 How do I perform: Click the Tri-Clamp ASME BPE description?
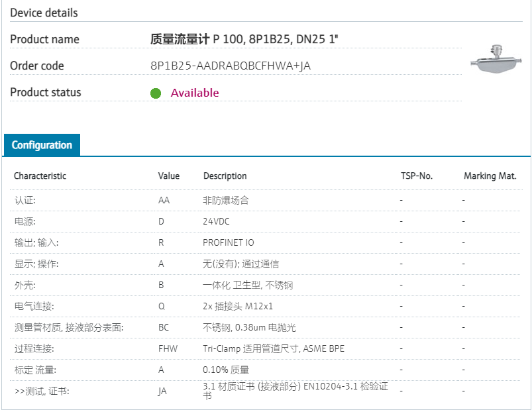[x=273, y=348]
